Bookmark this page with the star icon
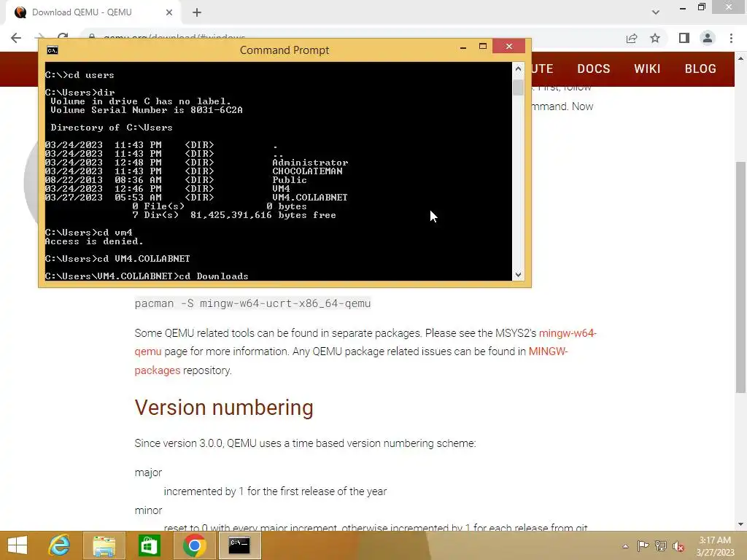The width and height of the screenshot is (747, 560). 656,38
